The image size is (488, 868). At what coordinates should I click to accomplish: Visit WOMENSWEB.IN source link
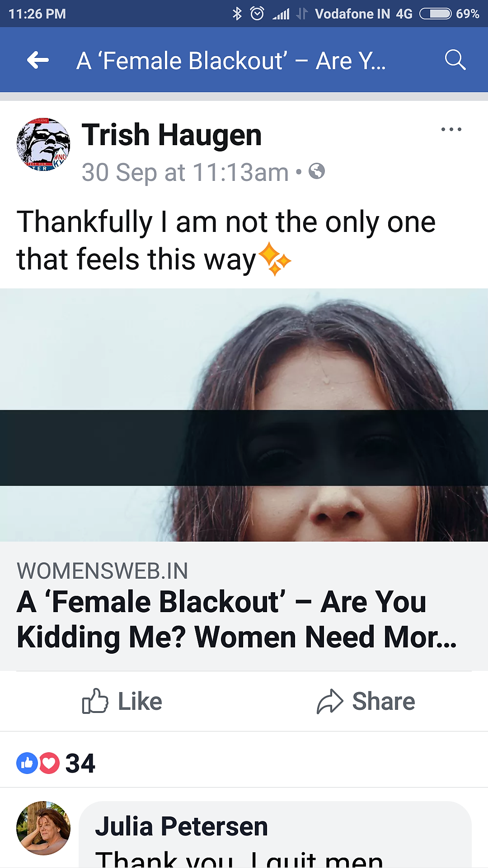tap(102, 571)
